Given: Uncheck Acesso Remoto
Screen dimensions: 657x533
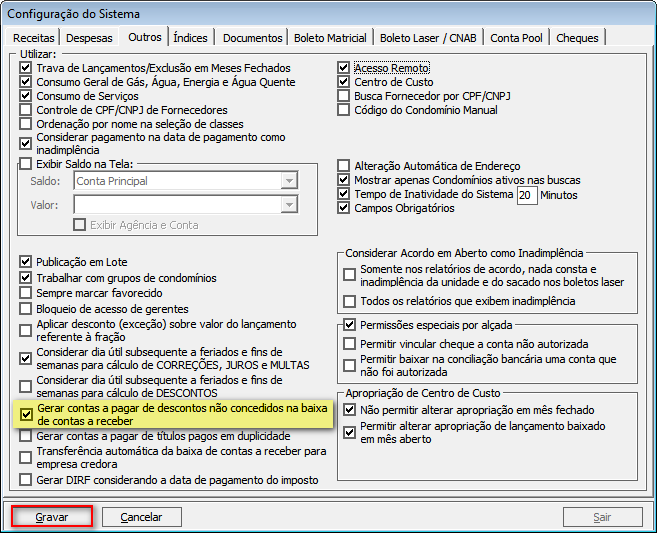Looking at the screenshot, I should (x=344, y=68).
